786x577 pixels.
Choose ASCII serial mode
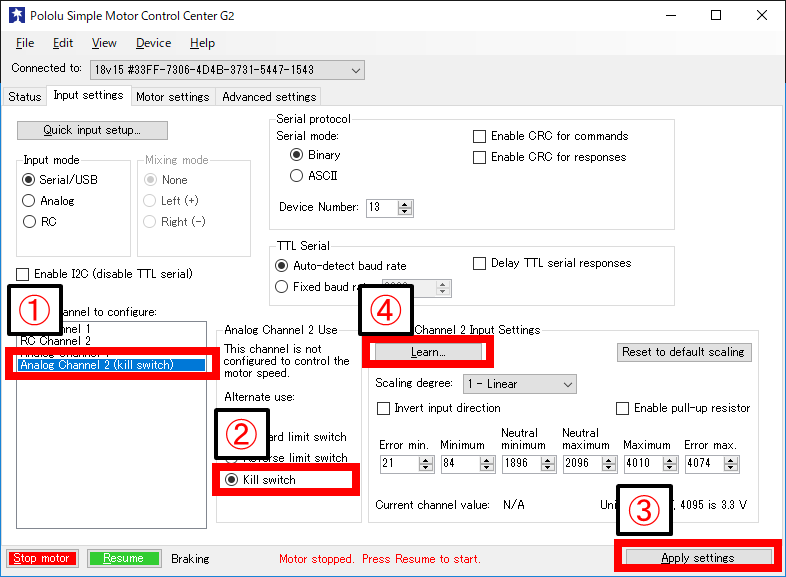[314, 175]
